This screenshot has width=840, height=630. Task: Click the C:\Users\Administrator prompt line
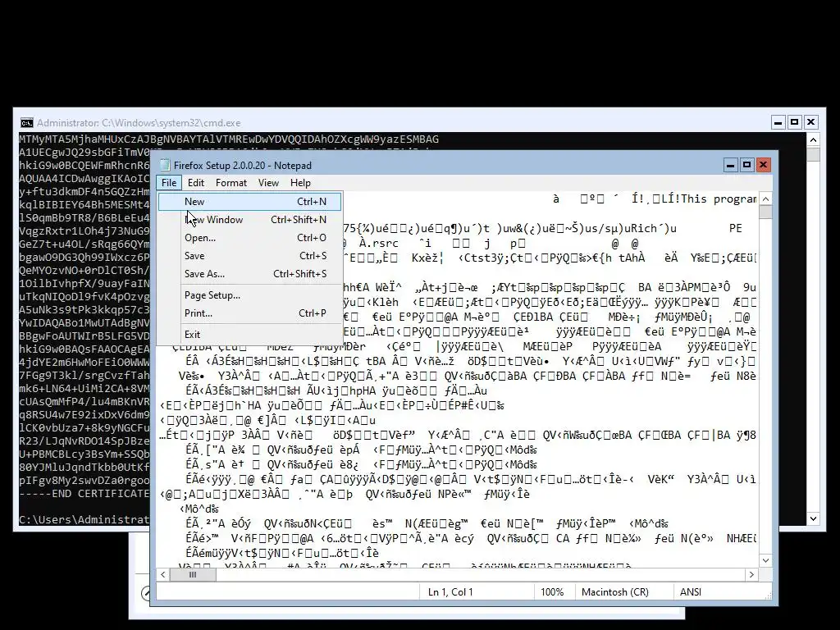tap(84, 519)
